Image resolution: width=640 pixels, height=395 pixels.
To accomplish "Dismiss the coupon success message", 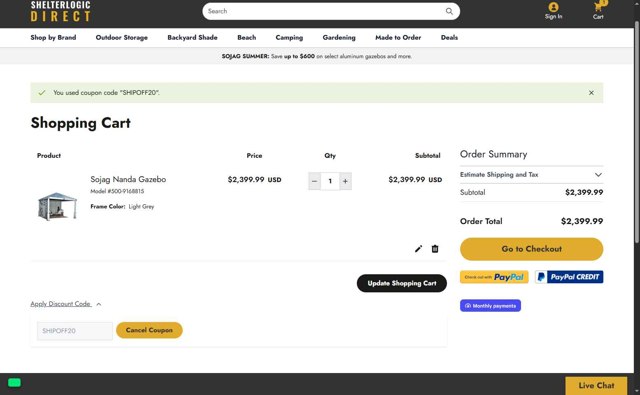I will click(x=591, y=93).
